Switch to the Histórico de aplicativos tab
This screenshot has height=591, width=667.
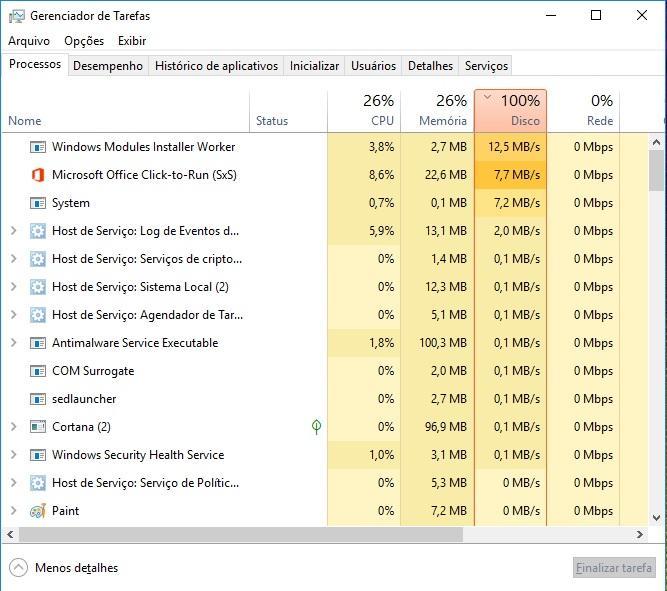click(x=216, y=66)
